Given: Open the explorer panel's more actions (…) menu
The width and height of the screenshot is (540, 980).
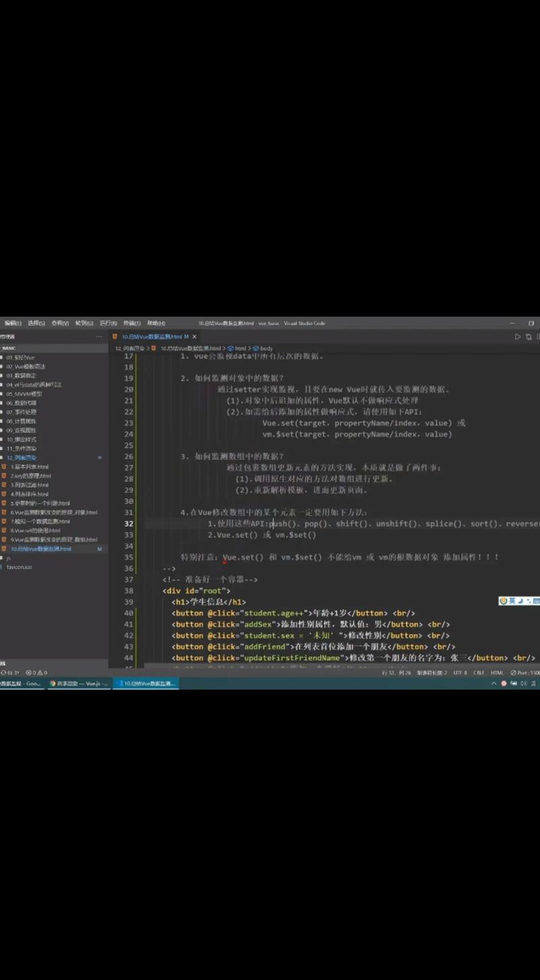Looking at the screenshot, I should (x=99, y=336).
